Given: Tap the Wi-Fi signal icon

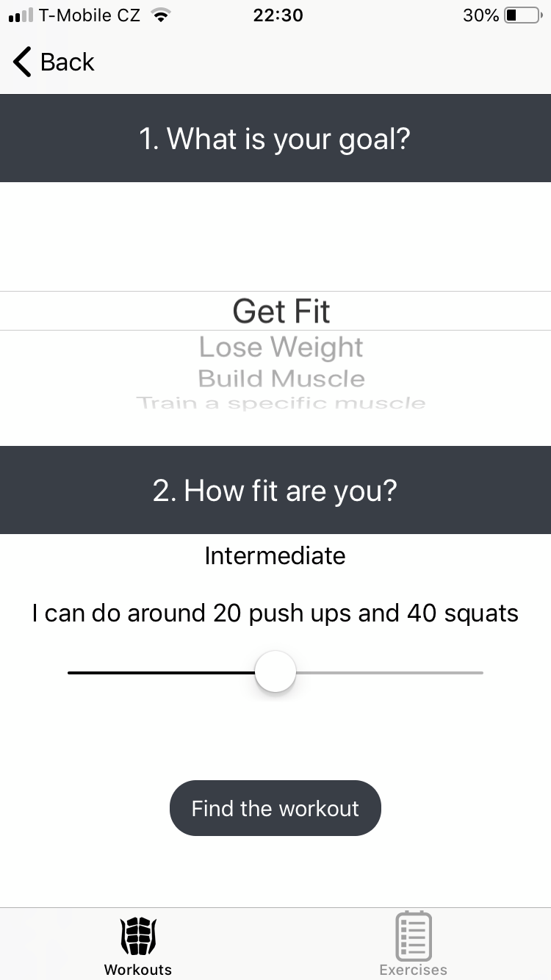Looking at the screenshot, I should [159, 15].
